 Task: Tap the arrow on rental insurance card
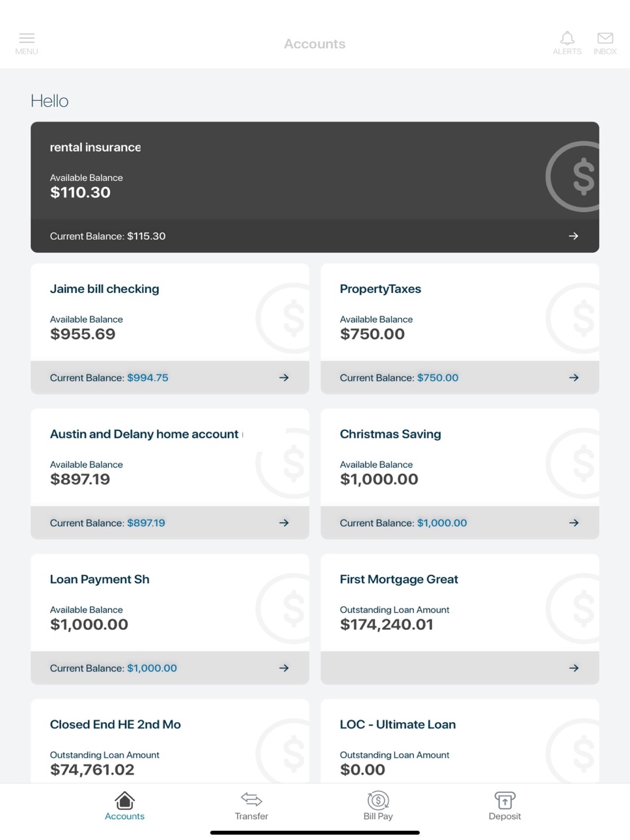coord(573,236)
